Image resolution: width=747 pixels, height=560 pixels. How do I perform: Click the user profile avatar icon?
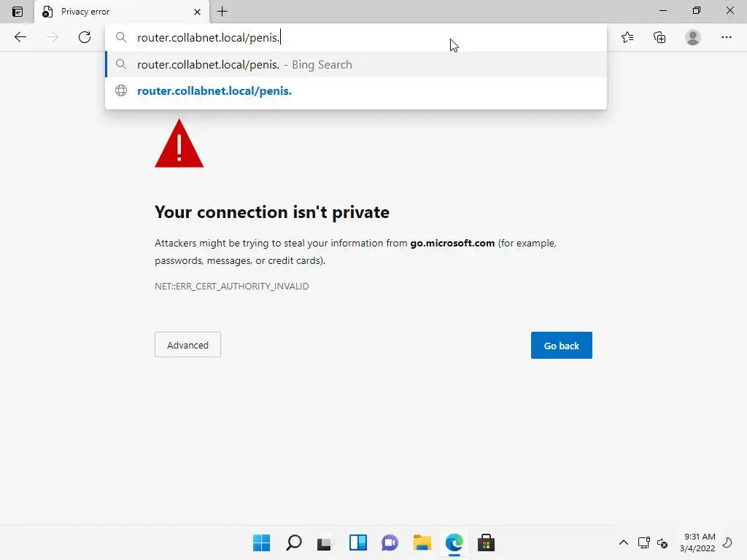693,37
